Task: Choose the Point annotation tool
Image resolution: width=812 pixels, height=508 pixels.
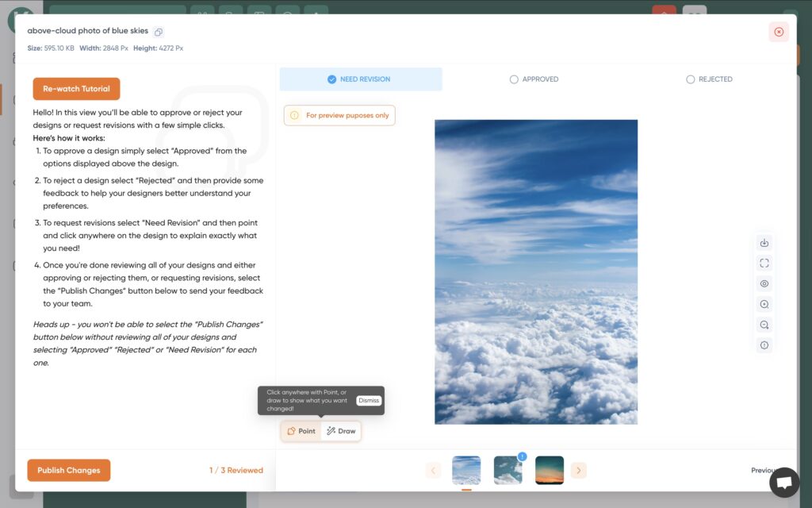Action: pyautogui.click(x=301, y=431)
